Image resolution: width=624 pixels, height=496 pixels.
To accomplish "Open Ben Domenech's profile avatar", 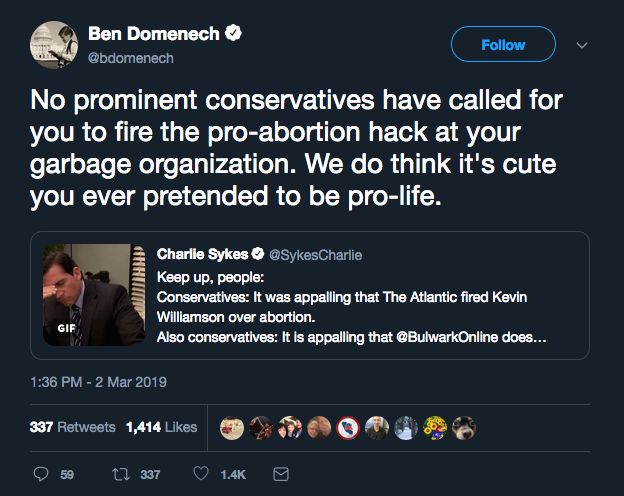I will coord(54,45).
